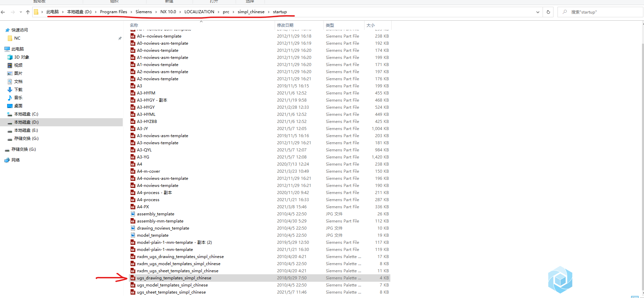Select 快速访问 in the navigation pane

coord(20,30)
